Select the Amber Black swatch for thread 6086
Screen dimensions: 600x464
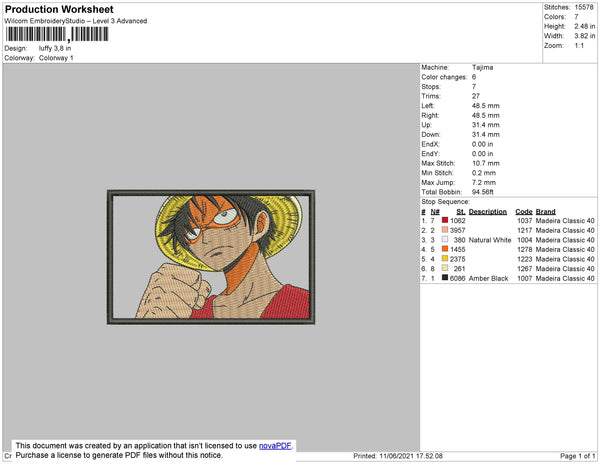click(445, 278)
